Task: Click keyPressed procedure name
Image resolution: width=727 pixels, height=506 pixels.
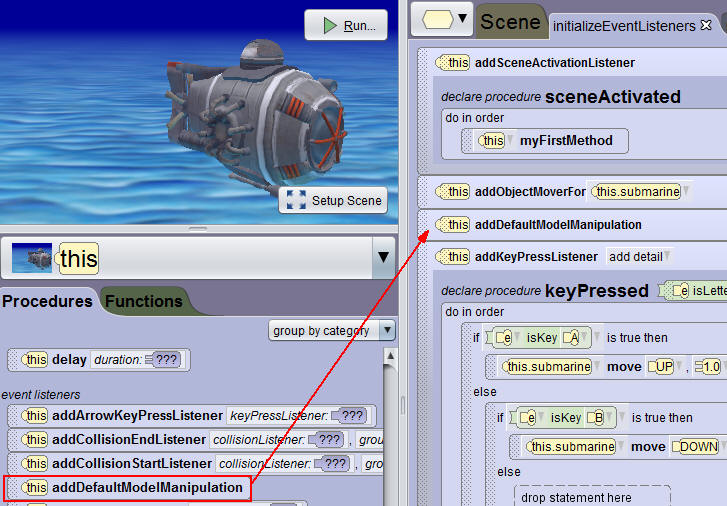Action: tap(596, 291)
